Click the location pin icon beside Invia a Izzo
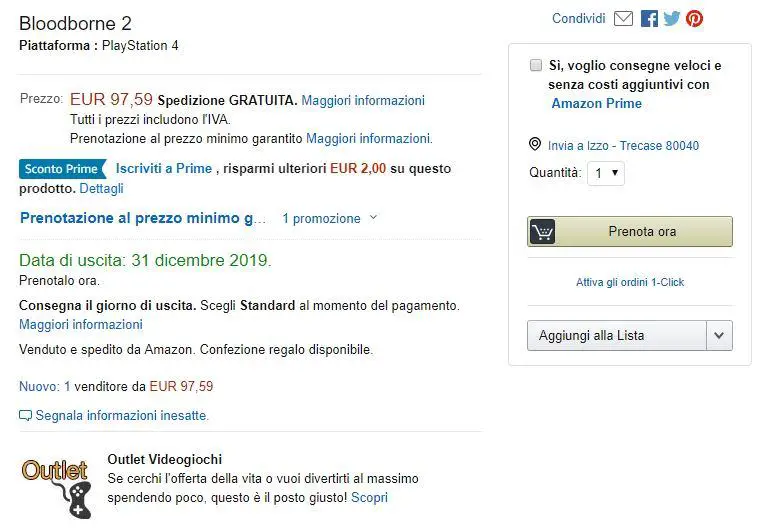This screenshot has width=763, height=532. click(x=535, y=144)
